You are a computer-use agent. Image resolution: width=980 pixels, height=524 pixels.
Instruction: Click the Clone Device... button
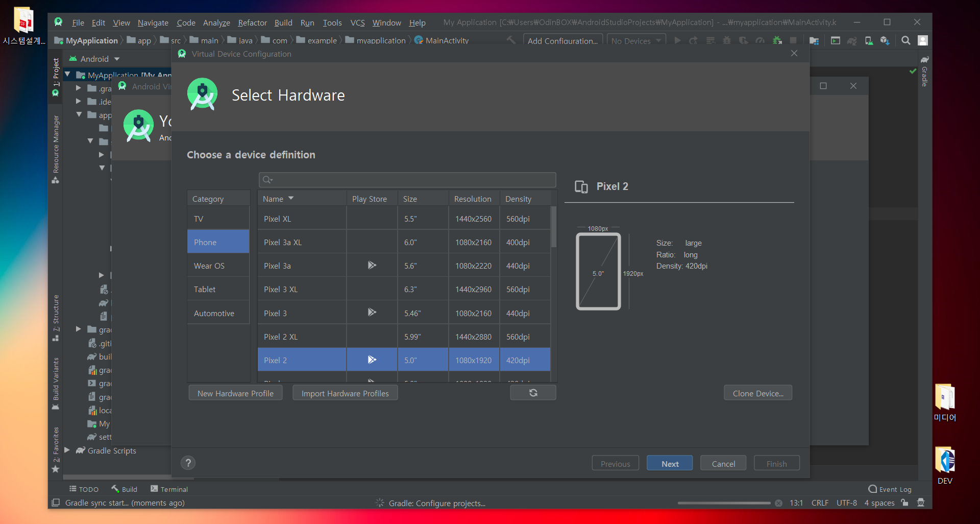[x=758, y=393]
